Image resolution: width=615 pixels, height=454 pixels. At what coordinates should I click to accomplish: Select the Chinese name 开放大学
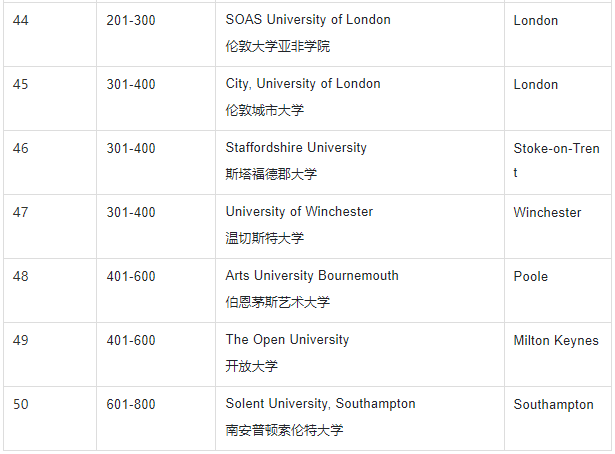tap(252, 367)
